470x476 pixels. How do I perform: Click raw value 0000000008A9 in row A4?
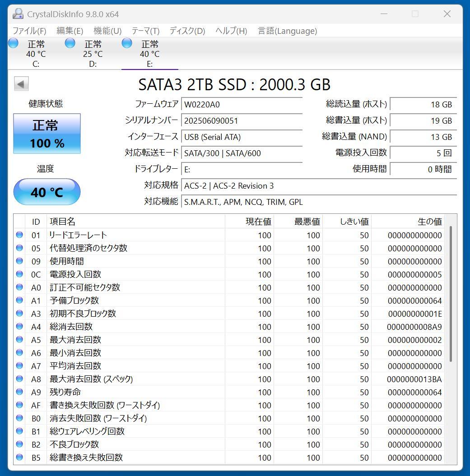point(414,327)
